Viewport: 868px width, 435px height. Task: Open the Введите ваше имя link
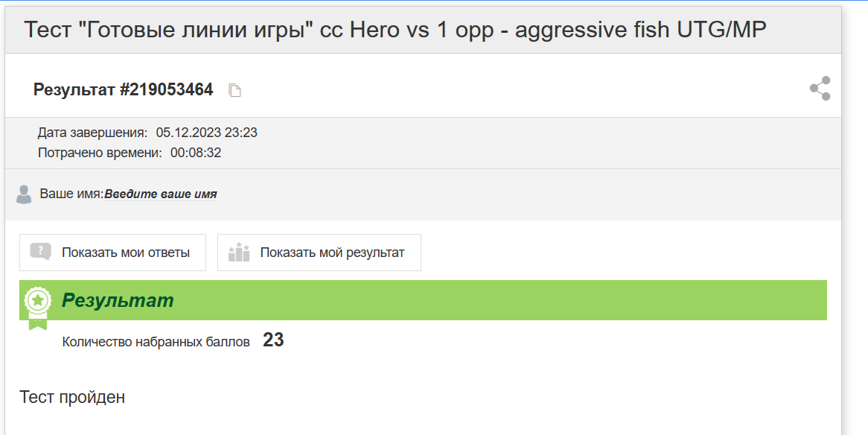(161, 194)
